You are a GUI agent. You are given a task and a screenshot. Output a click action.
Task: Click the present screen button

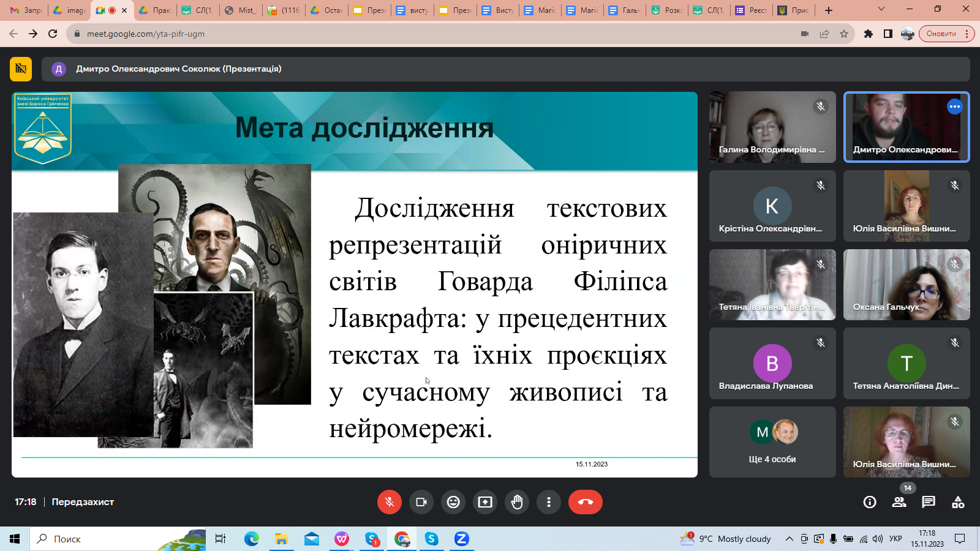click(485, 502)
